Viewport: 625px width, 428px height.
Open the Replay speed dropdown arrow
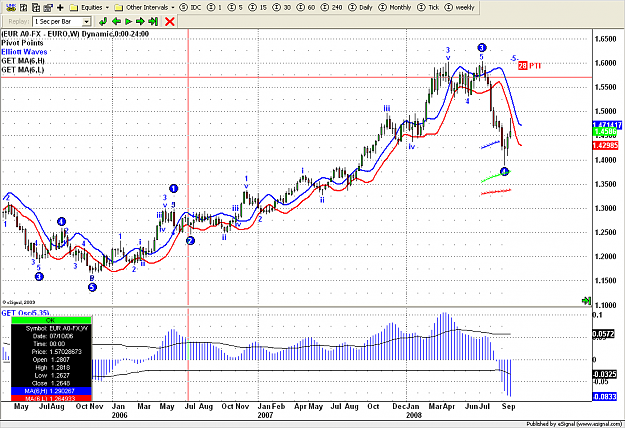pos(86,22)
